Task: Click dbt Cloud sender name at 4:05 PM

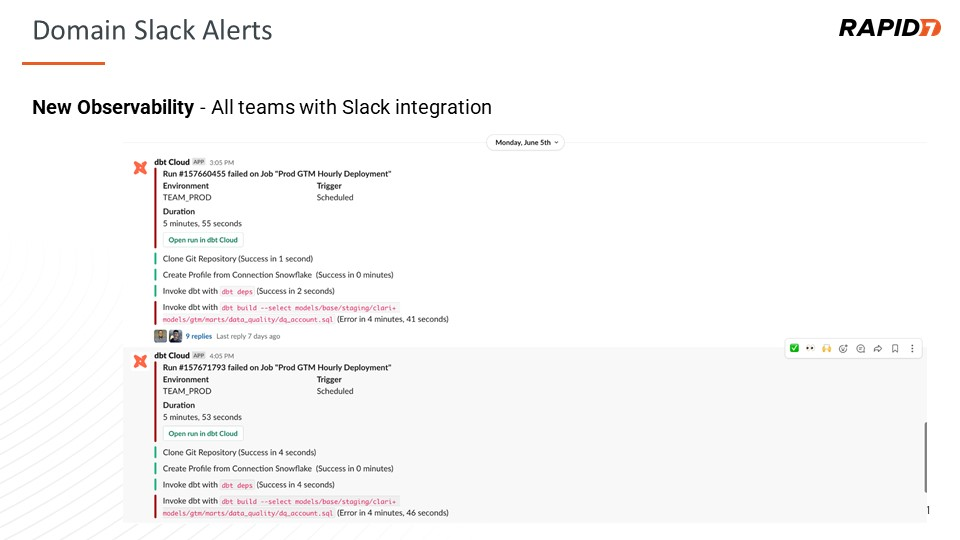Action: 171,356
